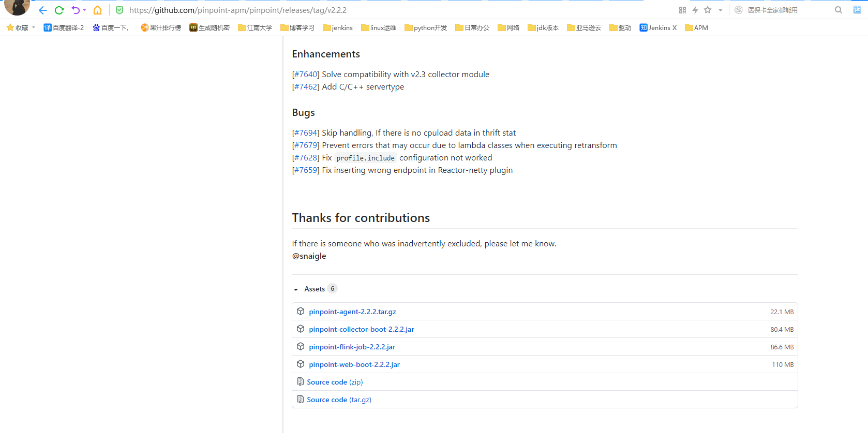
Task: Reload the page with the refresh icon
Action: pyautogui.click(x=59, y=10)
